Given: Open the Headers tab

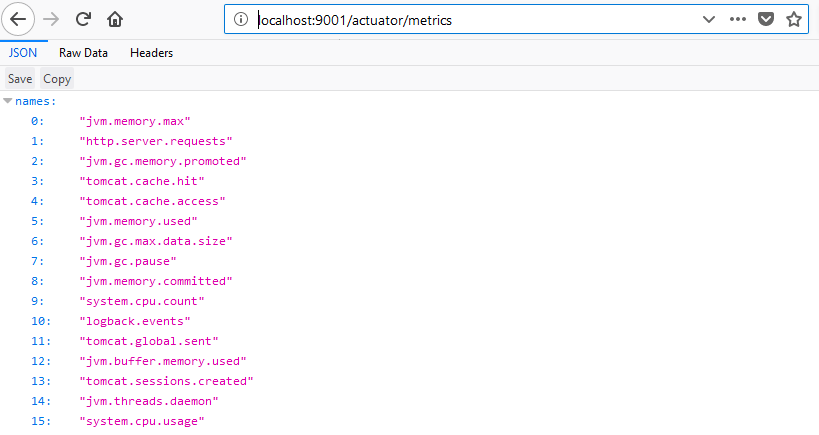Looking at the screenshot, I should point(151,53).
